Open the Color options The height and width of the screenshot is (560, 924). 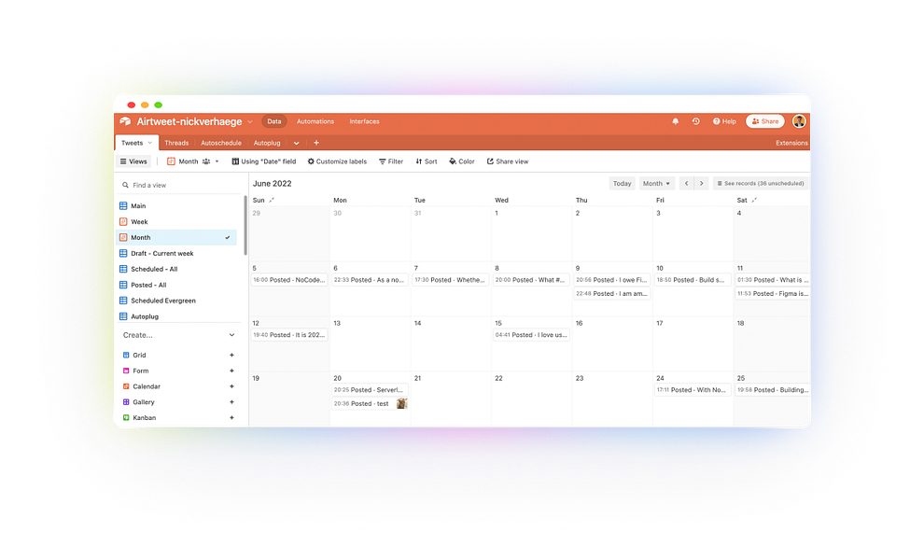(461, 161)
